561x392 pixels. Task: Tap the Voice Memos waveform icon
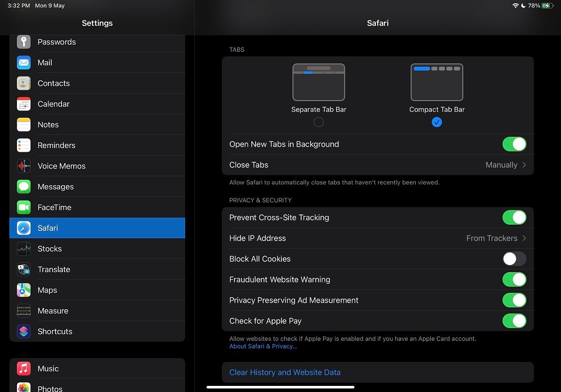(23, 166)
